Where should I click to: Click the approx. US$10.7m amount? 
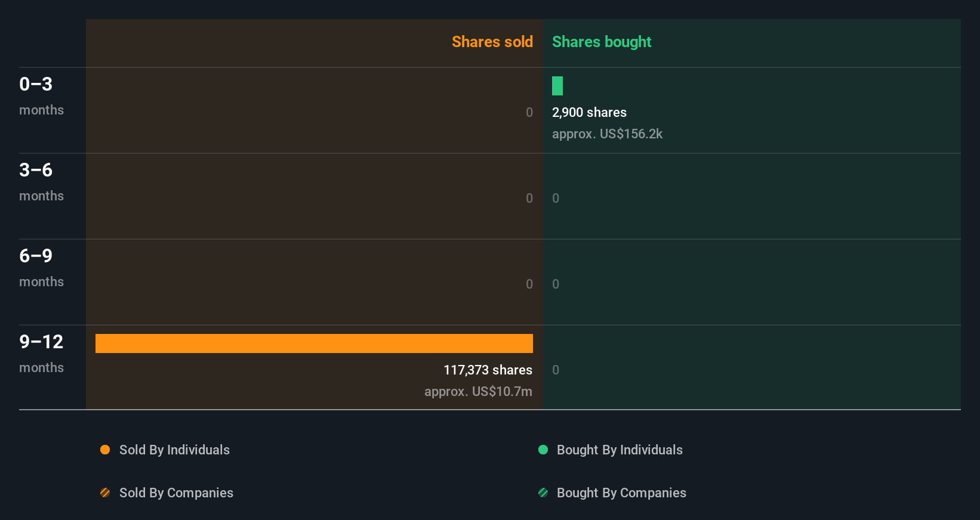478,391
